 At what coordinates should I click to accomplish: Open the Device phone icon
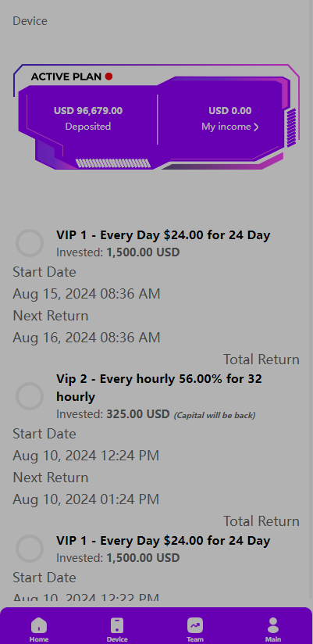(117, 625)
